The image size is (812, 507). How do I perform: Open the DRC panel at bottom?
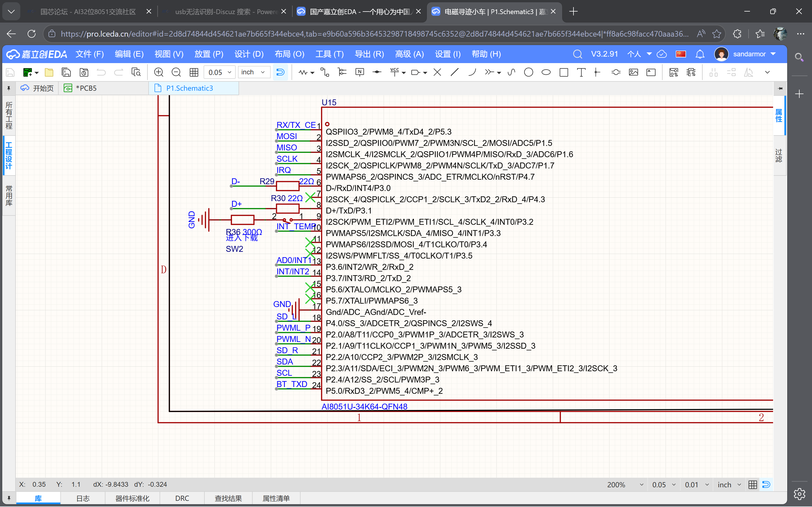point(182,498)
